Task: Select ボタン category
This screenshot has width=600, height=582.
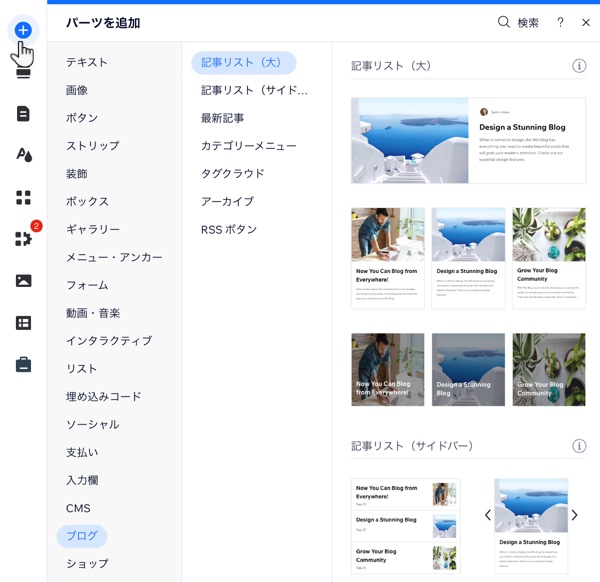Action: pyautogui.click(x=82, y=118)
